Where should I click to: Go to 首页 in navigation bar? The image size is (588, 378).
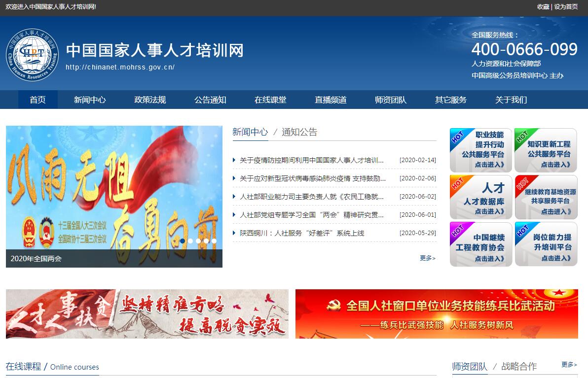[x=37, y=100]
